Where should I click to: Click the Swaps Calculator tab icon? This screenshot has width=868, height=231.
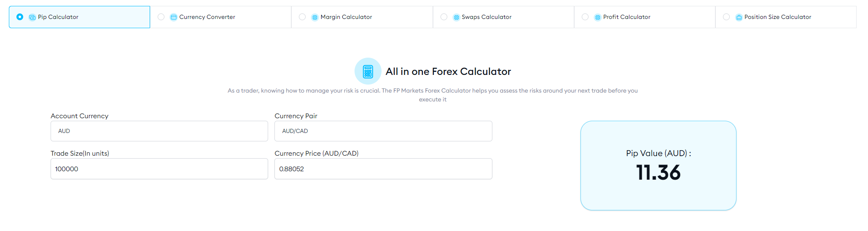(456, 17)
